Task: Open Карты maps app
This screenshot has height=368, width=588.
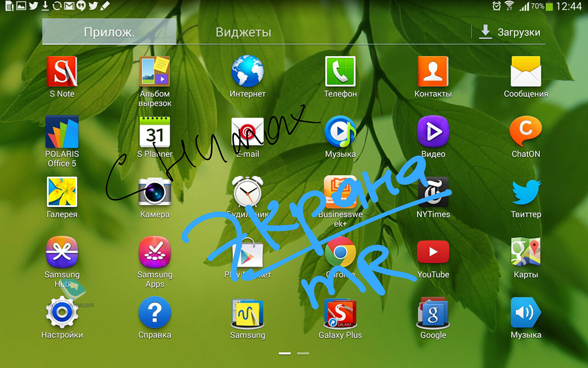Action: (526, 252)
